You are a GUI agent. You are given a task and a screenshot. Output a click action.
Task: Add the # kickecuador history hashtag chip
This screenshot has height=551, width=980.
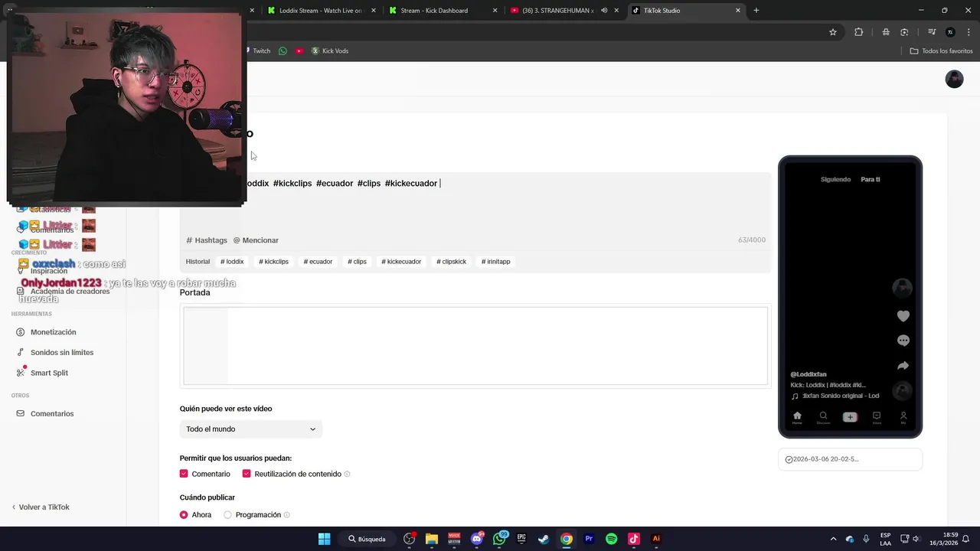[401, 262]
